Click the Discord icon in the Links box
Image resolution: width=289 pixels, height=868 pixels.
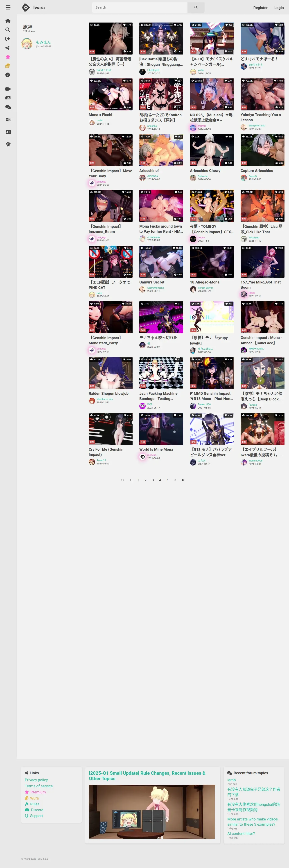point(27,810)
